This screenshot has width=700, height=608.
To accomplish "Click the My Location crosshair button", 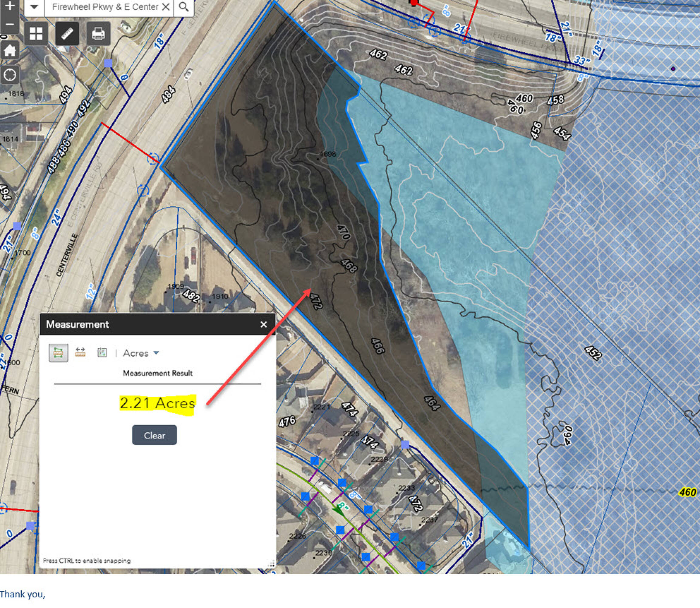I will pos(9,75).
